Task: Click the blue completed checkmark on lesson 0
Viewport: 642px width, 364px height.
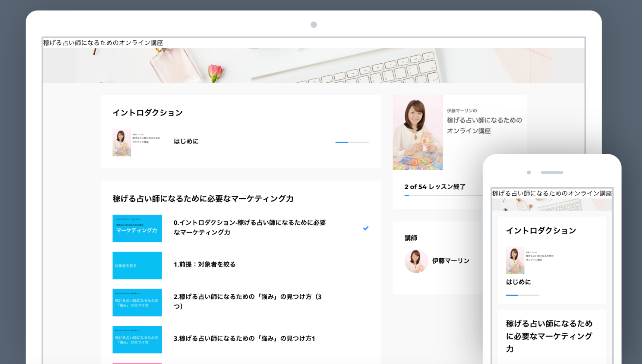Action: click(x=366, y=228)
